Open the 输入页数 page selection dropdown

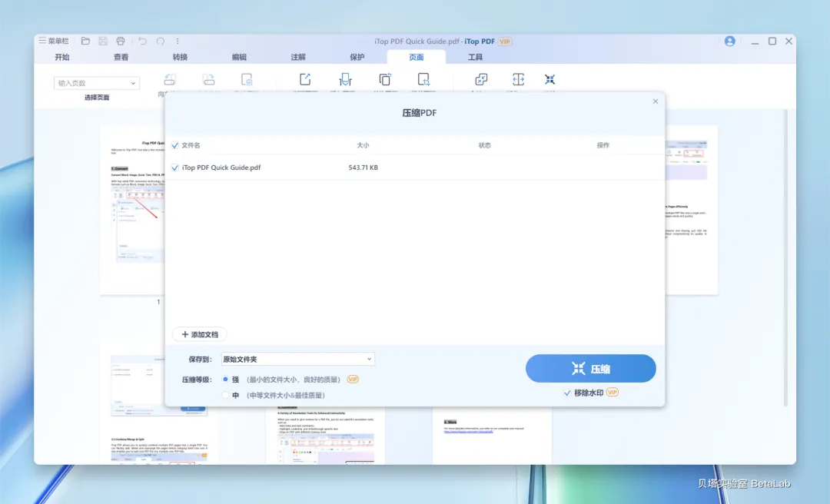97,83
